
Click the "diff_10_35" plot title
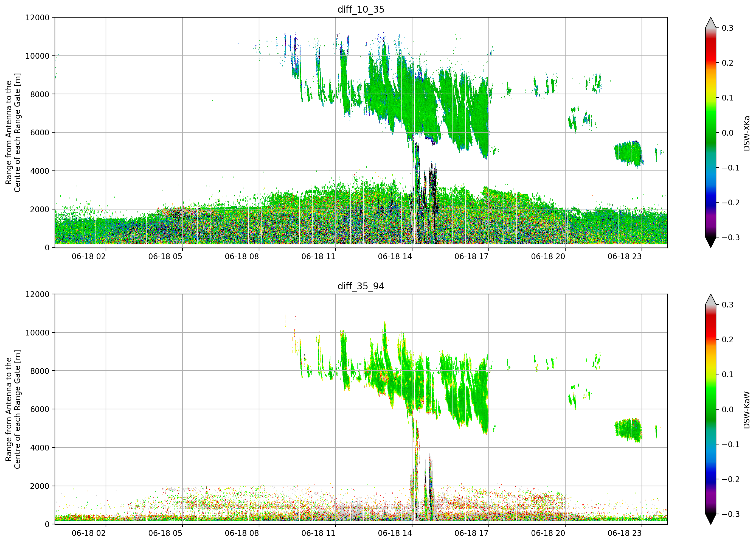pyautogui.click(x=361, y=9)
